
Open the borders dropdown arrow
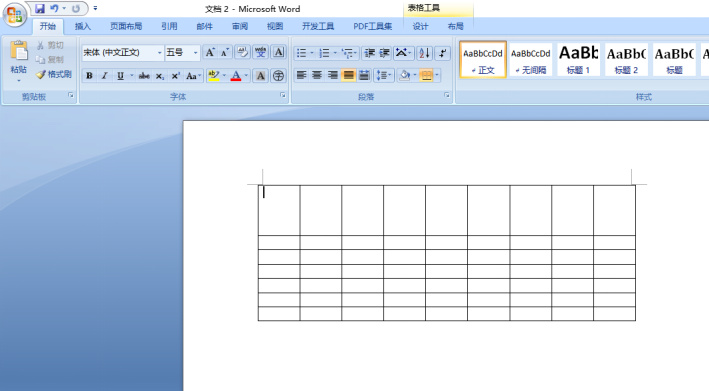(x=437, y=75)
